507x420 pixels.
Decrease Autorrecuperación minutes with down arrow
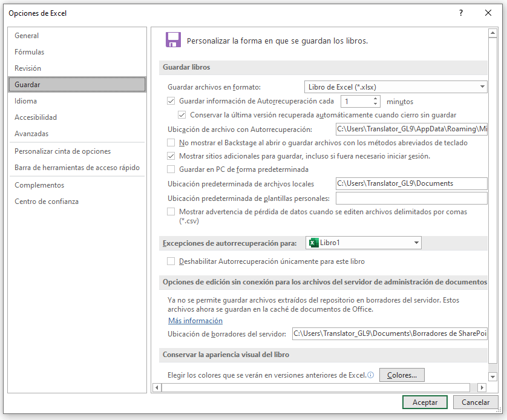pyautogui.click(x=375, y=103)
